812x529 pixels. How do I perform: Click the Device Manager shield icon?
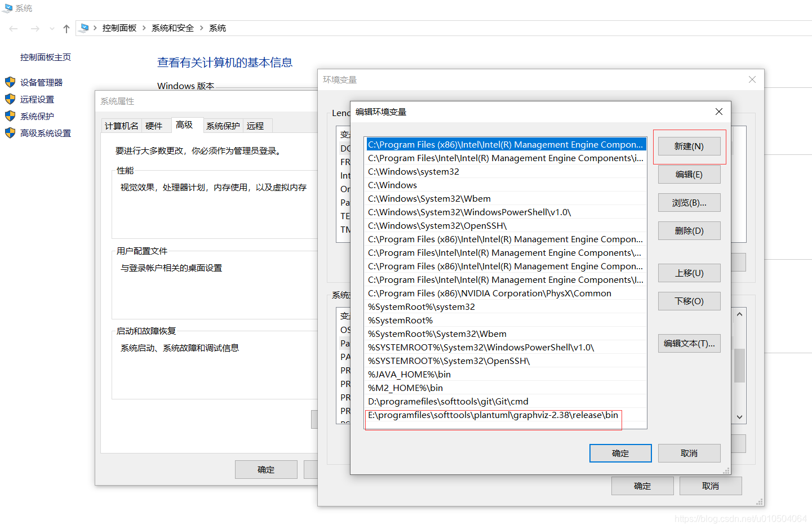click(x=10, y=82)
